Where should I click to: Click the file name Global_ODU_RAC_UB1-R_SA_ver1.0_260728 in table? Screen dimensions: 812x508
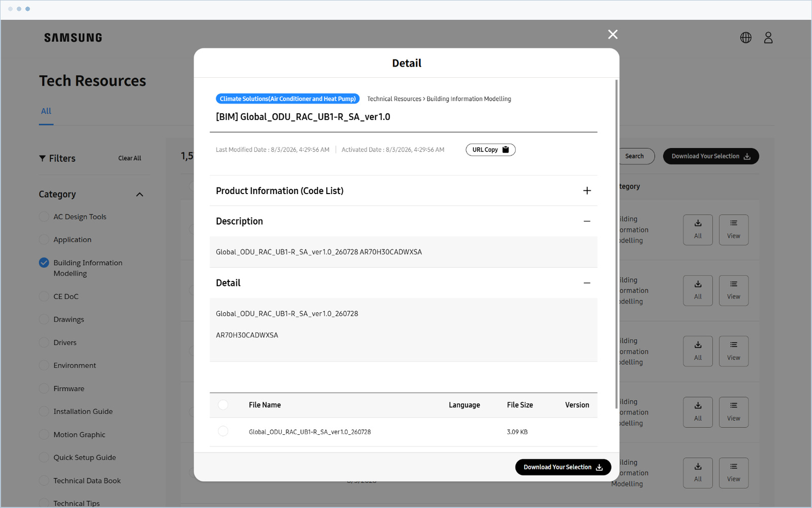pos(310,432)
